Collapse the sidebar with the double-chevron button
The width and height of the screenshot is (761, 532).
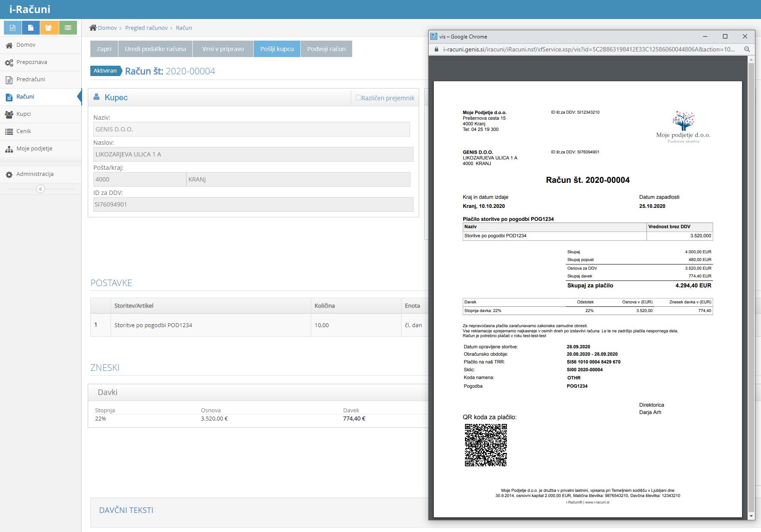click(x=41, y=189)
